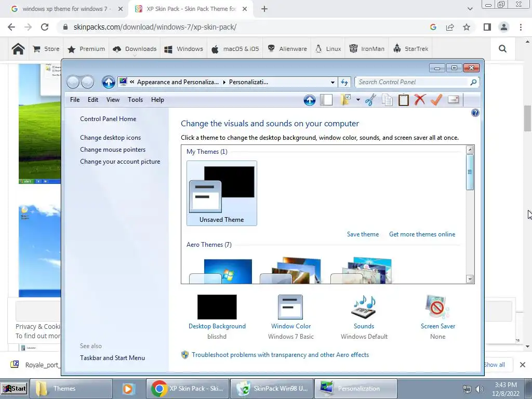Open the Edit menu
This screenshot has width=532, height=399.
(x=92, y=100)
